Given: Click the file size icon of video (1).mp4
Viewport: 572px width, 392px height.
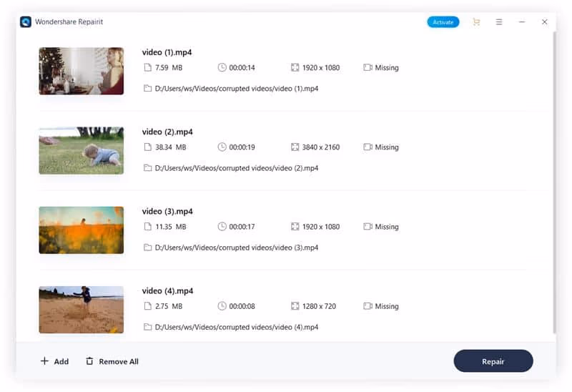Looking at the screenshot, I should point(147,68).
